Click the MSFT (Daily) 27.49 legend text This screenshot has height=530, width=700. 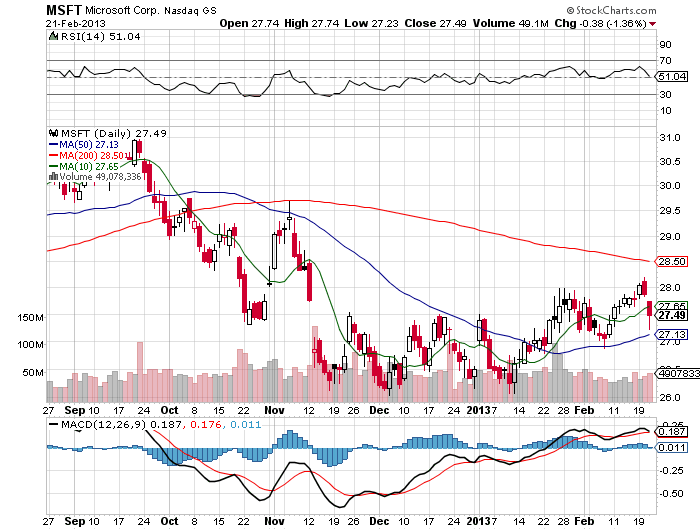[113, 134]
